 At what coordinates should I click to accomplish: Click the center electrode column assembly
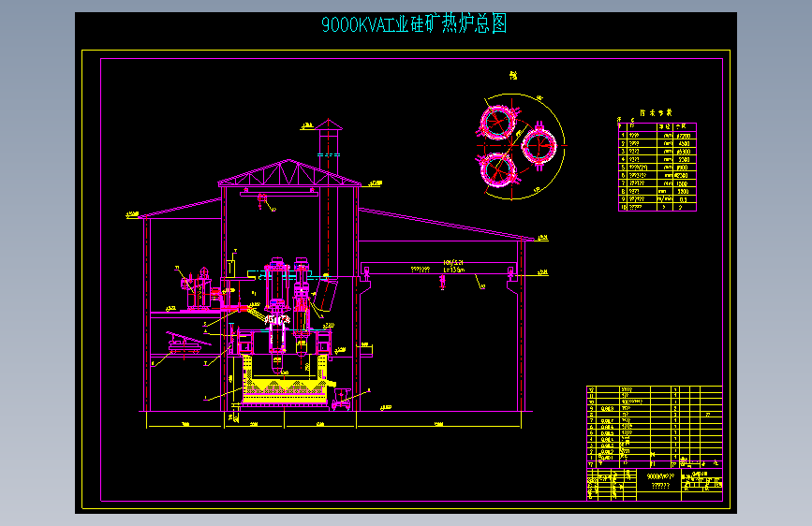click(x=277, y=314)
